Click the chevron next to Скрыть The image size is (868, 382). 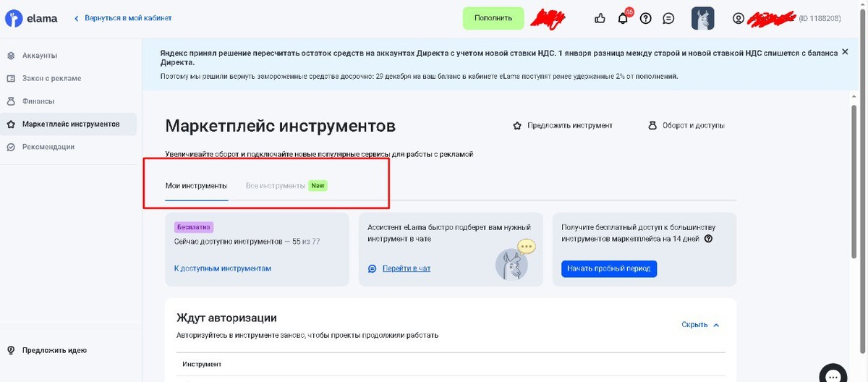pyautogui.click(x=716, y=325)
